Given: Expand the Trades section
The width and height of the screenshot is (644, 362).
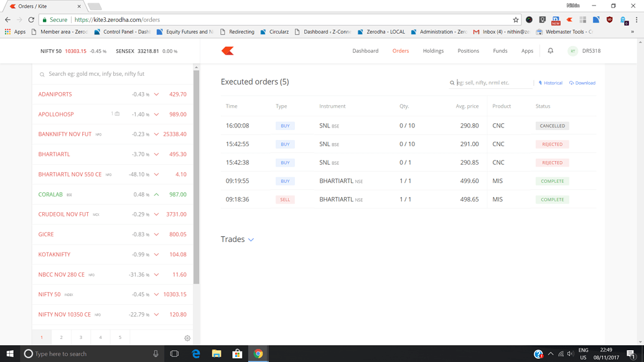Looking at the screenshot, I should (x=251, y=239).
